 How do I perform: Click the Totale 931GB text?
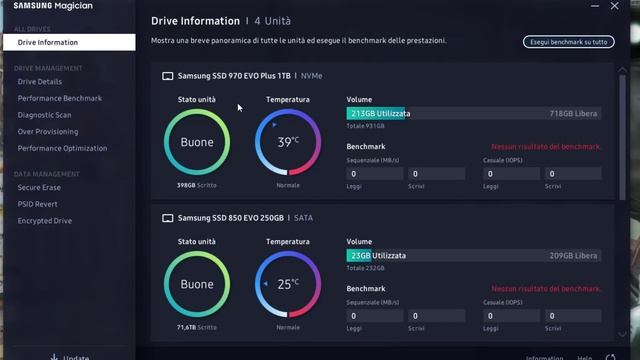pos(365,126)
